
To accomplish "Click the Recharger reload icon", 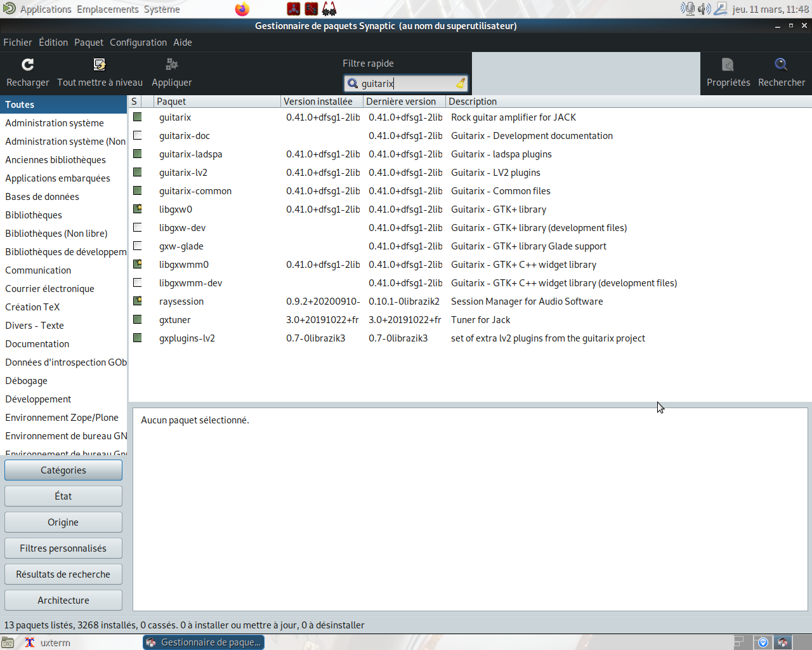I will (x=27, y=65).
